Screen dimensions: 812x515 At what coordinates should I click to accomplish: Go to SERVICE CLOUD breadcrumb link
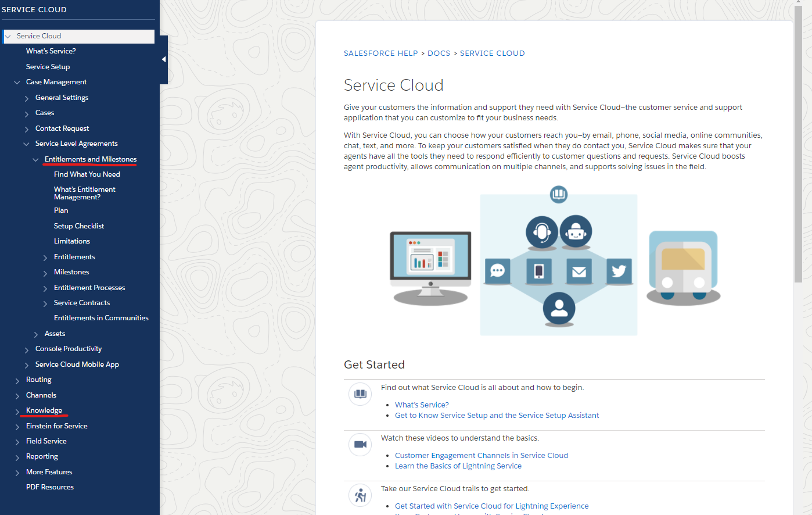click(x=493, y=53)
